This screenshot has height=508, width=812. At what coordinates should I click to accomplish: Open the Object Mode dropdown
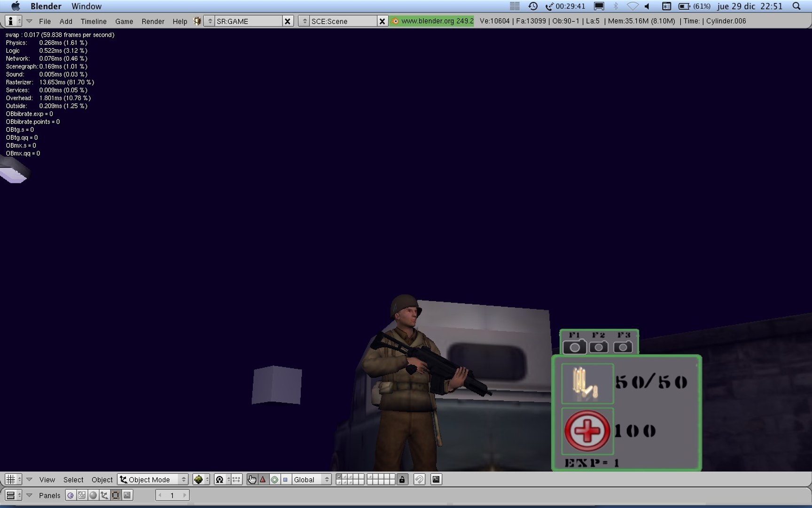click(153, 479)
